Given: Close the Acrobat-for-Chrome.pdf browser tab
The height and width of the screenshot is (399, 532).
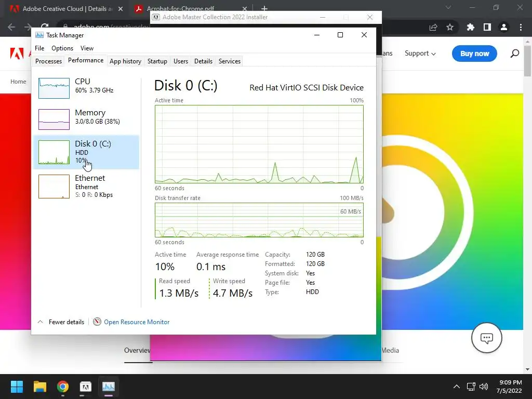Looking at the screenshot, I should (245, 9).
